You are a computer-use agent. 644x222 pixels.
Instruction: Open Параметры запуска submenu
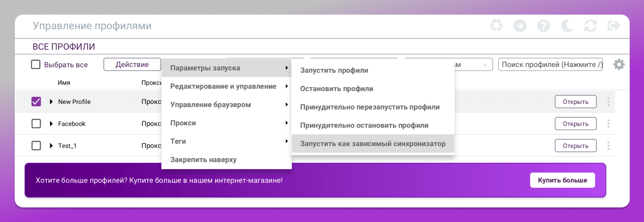click(x=227, y=68)
